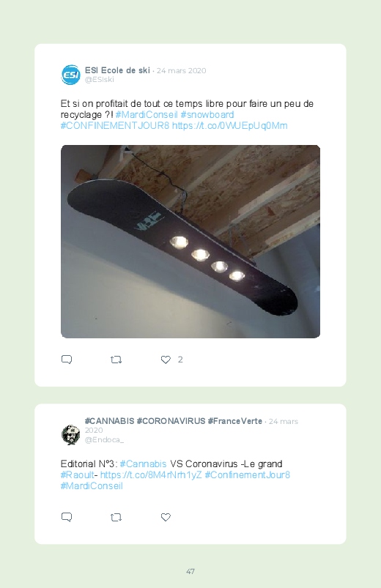Reply to the ESI snowboard tweet
The image size is (381, 588).
click(67, 360)
